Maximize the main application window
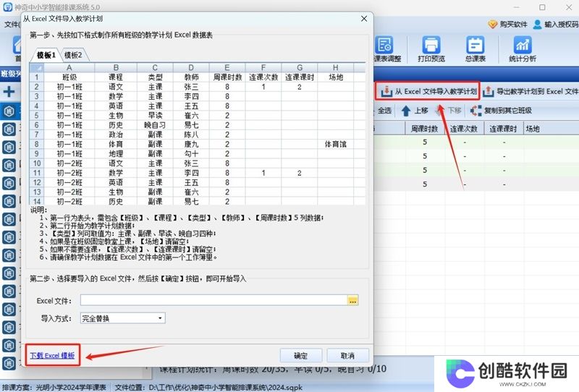This screenshot has height=392, width=579. [x=542, y=7]
